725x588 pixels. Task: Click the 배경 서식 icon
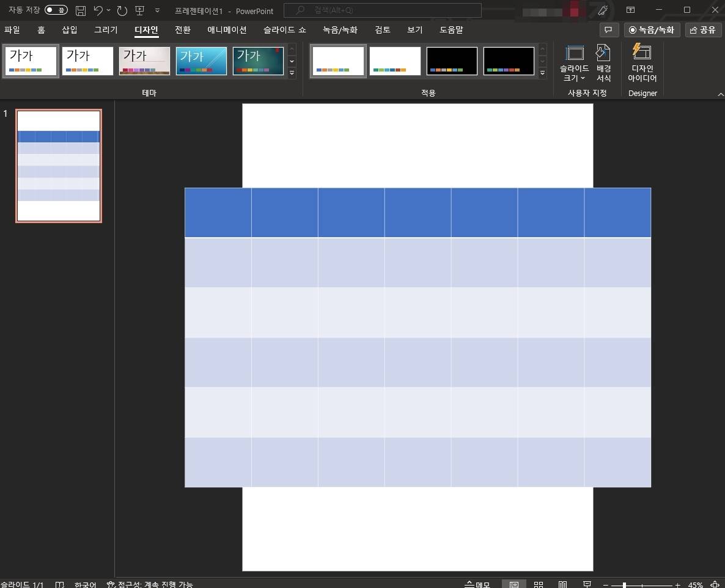click(603, 64)
